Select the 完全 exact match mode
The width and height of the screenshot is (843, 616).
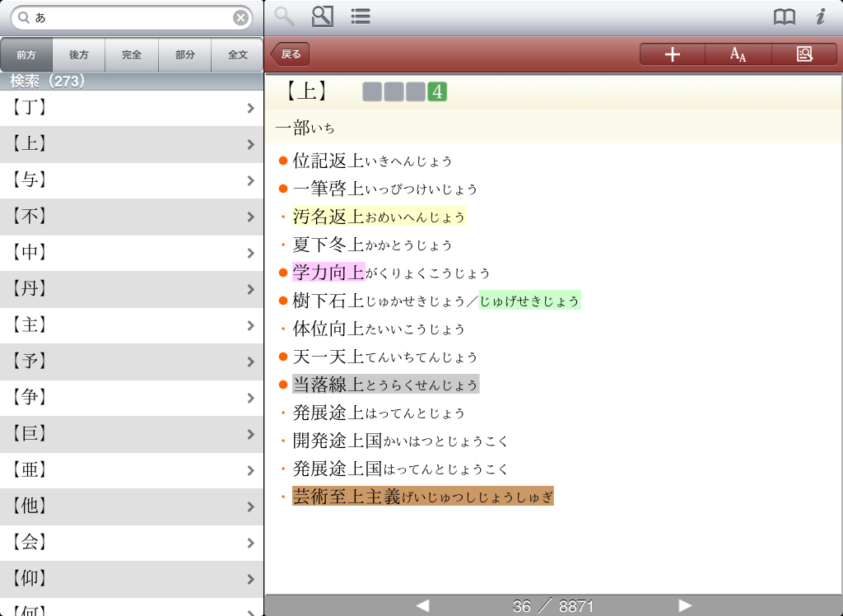132,55
